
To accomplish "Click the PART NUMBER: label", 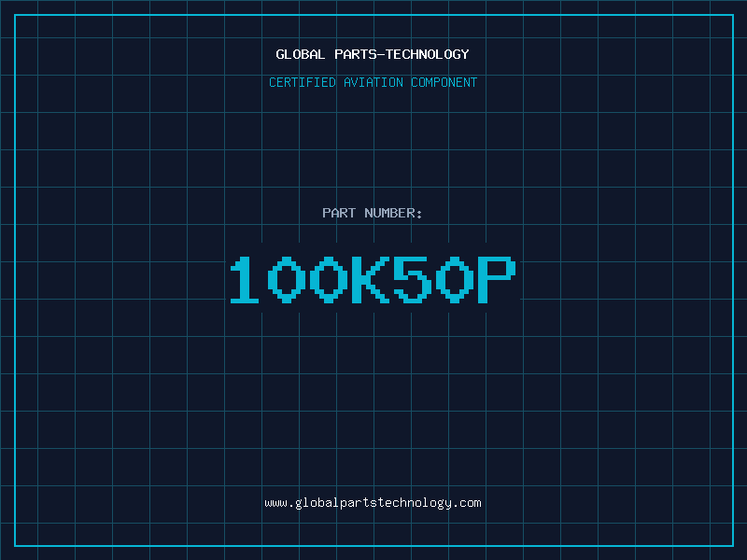I will pos(373,213).
